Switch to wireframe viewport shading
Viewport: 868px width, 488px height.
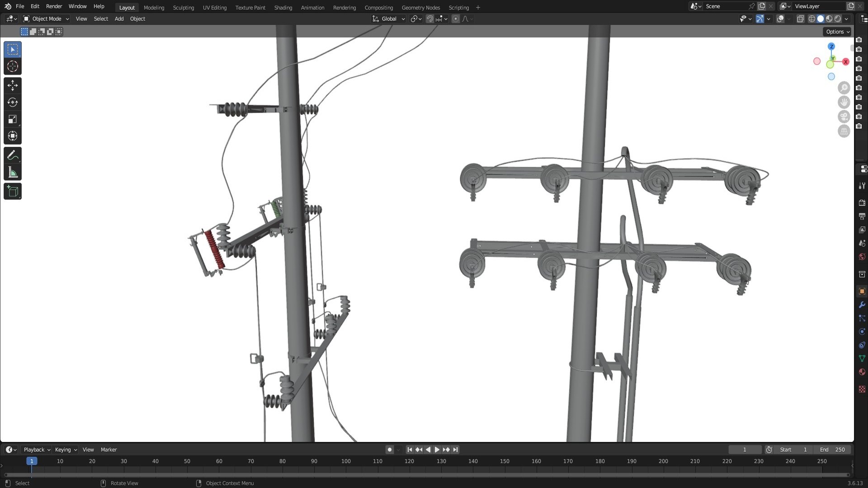click(x=812, y=19)
